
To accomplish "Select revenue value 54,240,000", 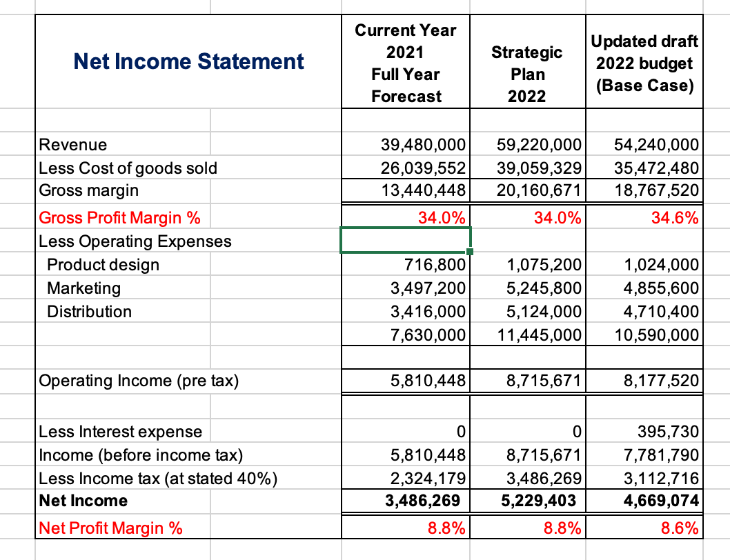I will click(x=656, y=144).
